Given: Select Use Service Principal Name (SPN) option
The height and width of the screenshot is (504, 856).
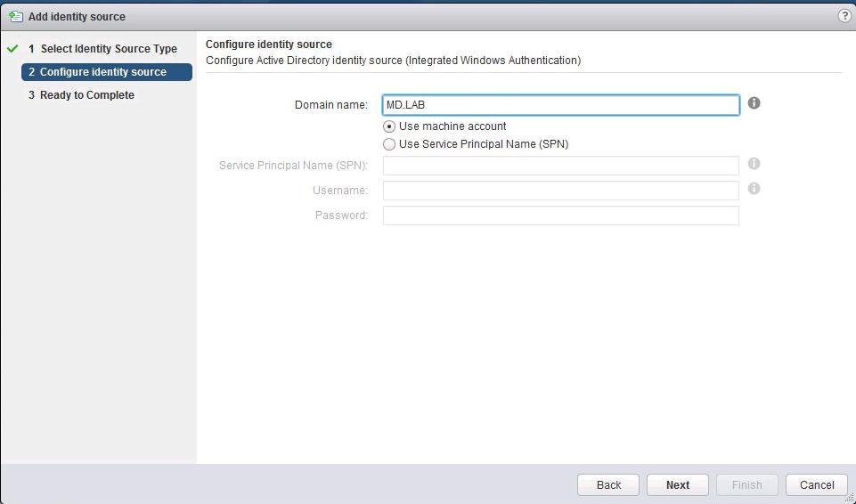Looking at the screenshot, I should (389, 144).
